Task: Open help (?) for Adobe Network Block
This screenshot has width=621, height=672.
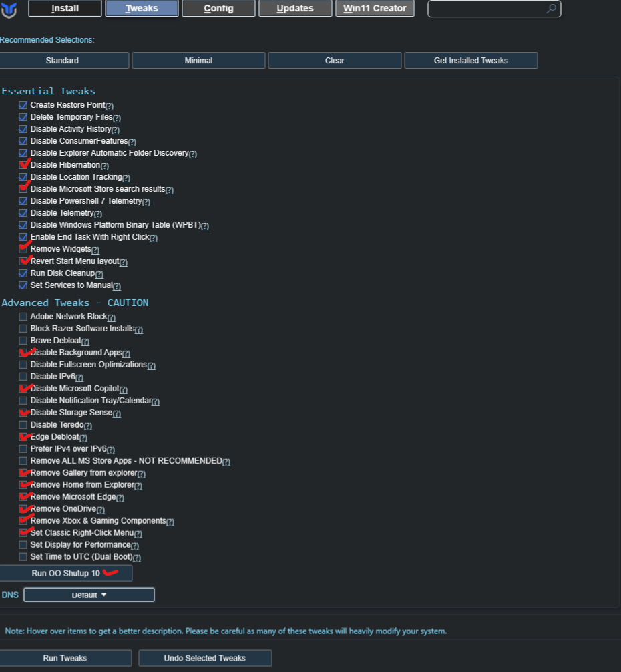Action: tap(112, 317)
